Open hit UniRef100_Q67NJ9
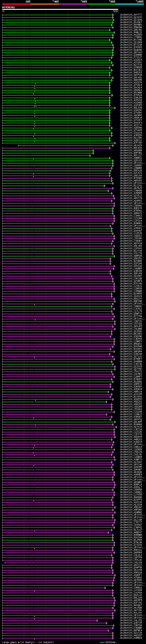Image resolution: width=146 pixels, height=644 pixels. tap(131, 188)
